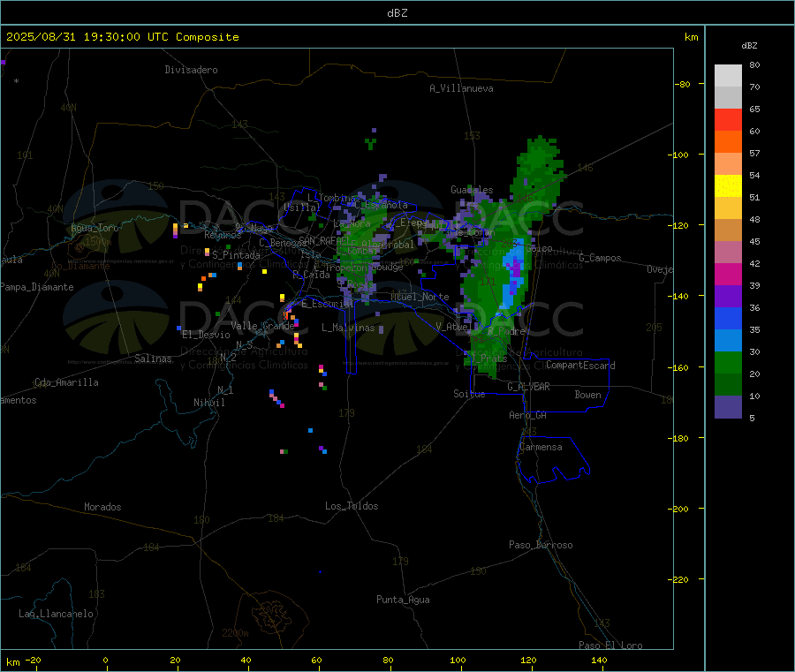The height and width of the screenshot is (672, 795).
Task: Click the dark green 10-20 dBZ swatch
Action: click(x=728, y=385)
